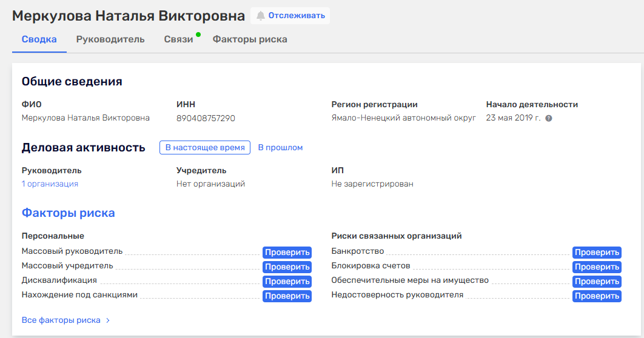Screen dimensions: 644x338
Task: Click the Общие сведения heading
Action: [72, 82]
